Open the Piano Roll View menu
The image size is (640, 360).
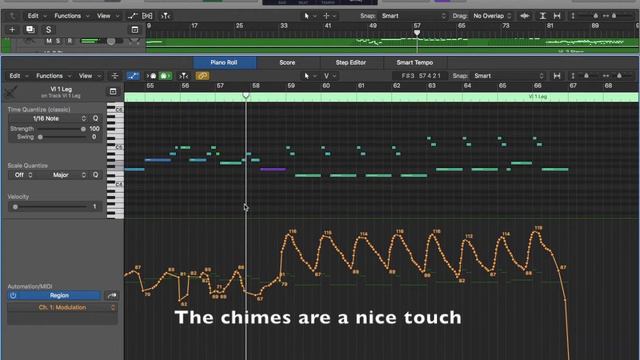pyautogui.click(x=90, y=76)
